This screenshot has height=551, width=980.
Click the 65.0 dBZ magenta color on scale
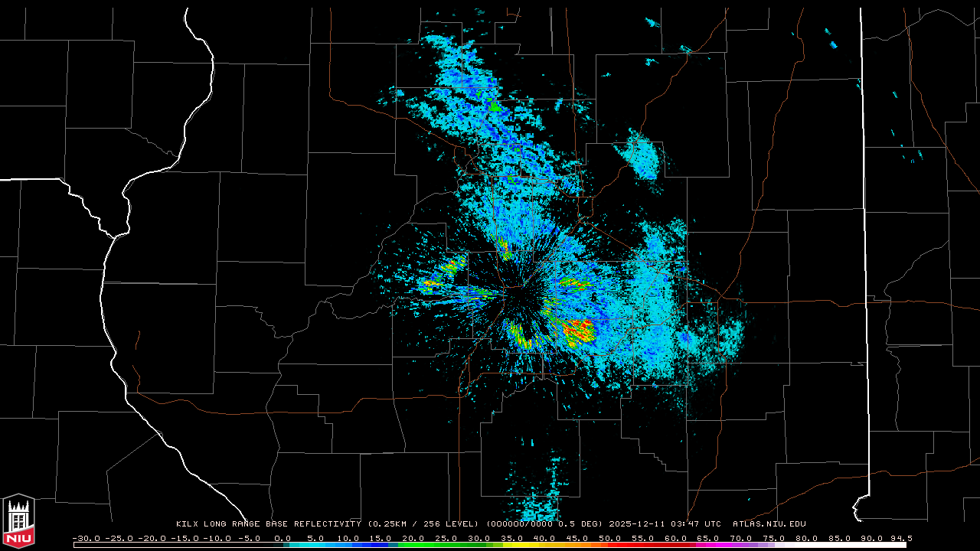(x=708, y=545)
